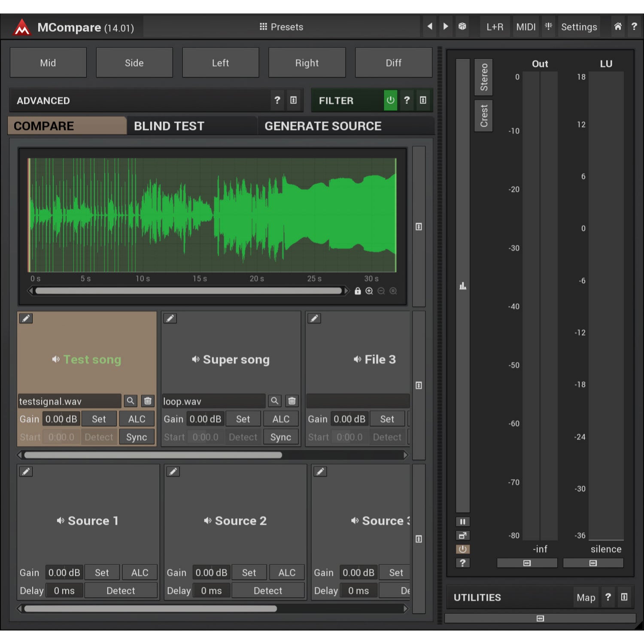This screenshot has height=644, width=644.
Task: Toggle Sync for the Super song slot
Action: click(281, 437)
